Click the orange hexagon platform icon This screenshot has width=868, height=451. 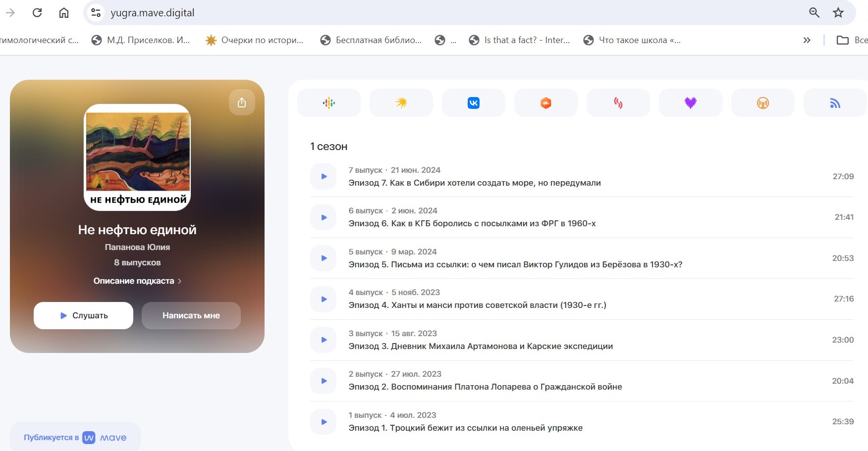pos(545,103)
